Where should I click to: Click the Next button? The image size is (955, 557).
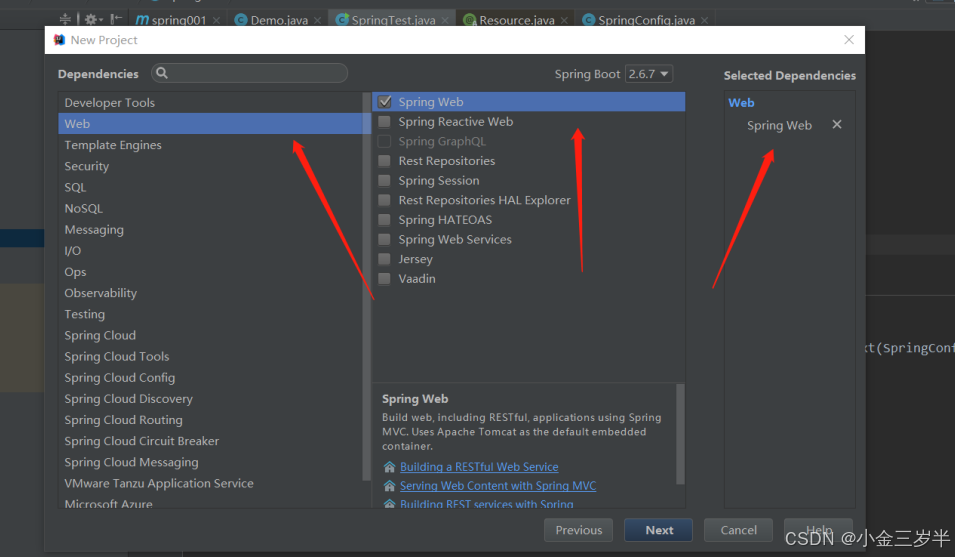tap(658, 530)
